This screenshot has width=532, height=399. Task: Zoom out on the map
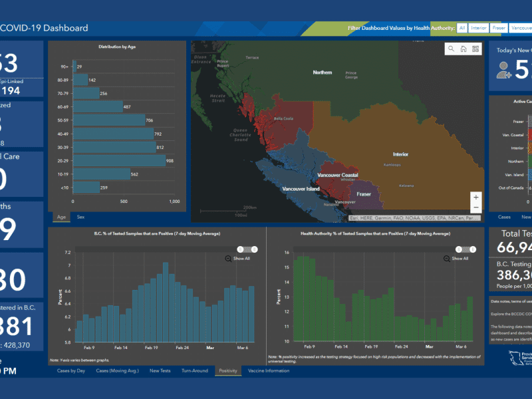click(475, 210)
